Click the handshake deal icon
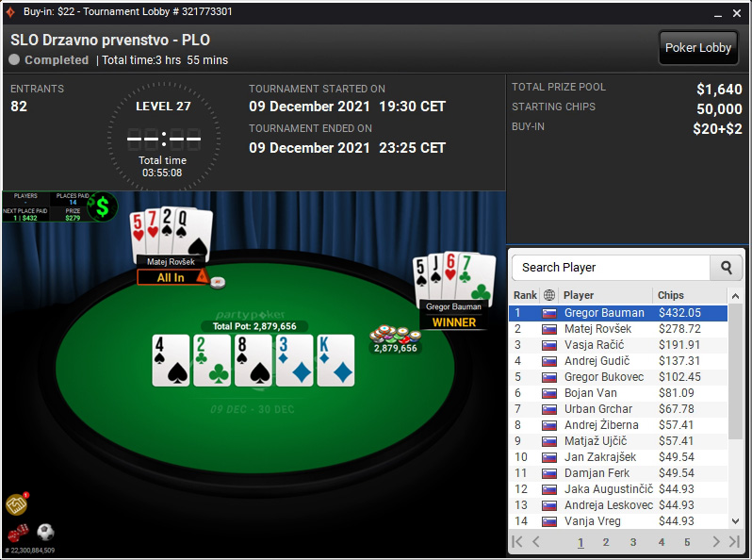Screen dimensions: 752x560 pos(17,504)
